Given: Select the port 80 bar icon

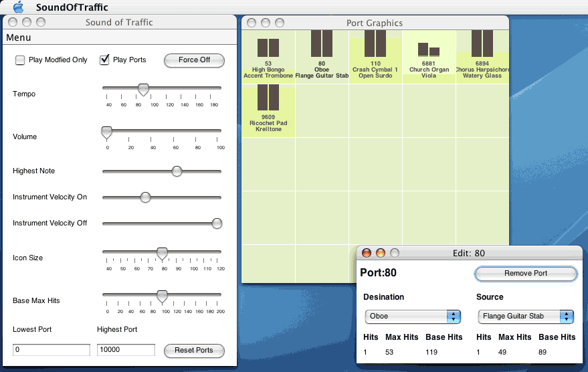Looking at the screenshot, I should tap(322, 43).
